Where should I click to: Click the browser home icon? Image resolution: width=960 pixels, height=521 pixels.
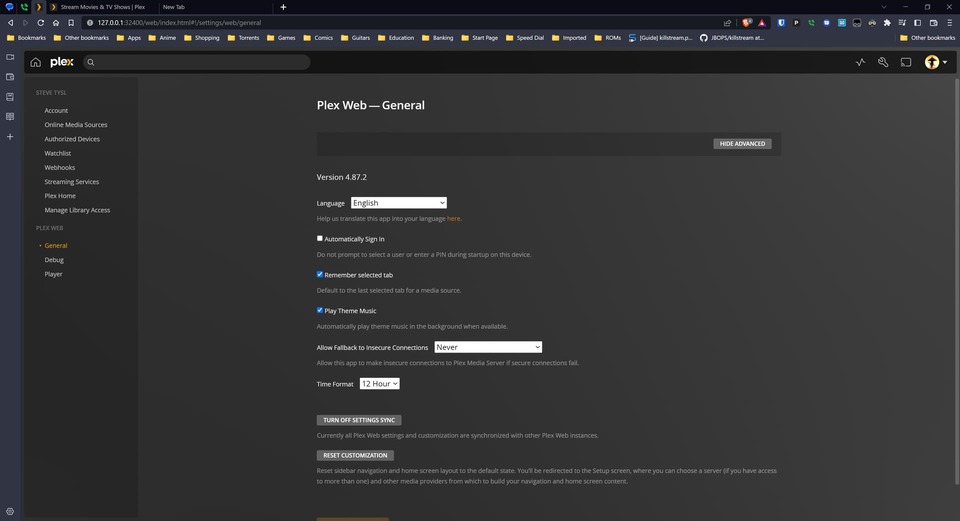(56, 23)
